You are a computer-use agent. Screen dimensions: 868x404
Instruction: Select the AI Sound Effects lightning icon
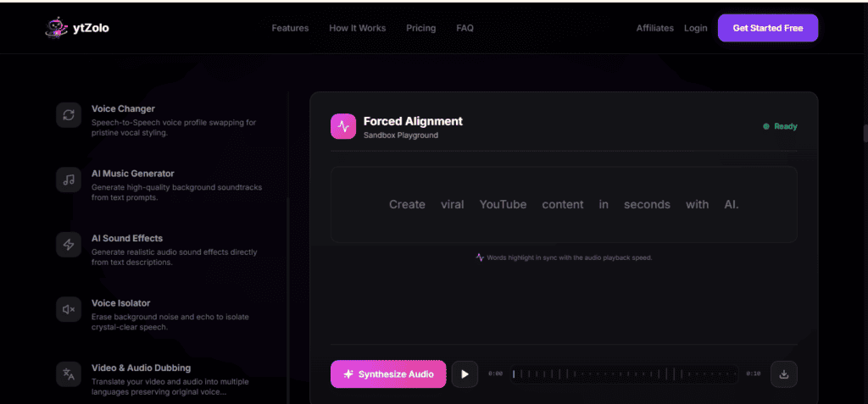click(x=69, y=245)
